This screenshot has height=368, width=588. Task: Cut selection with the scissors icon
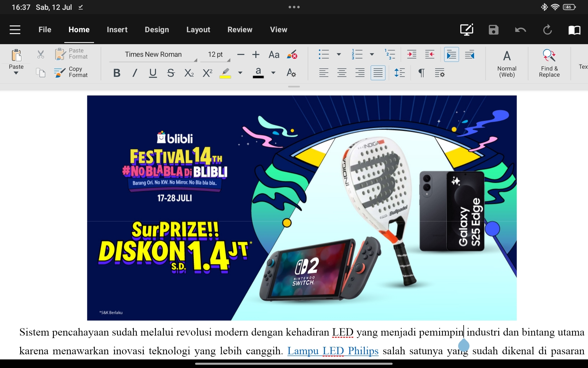(x=41, y=55)
